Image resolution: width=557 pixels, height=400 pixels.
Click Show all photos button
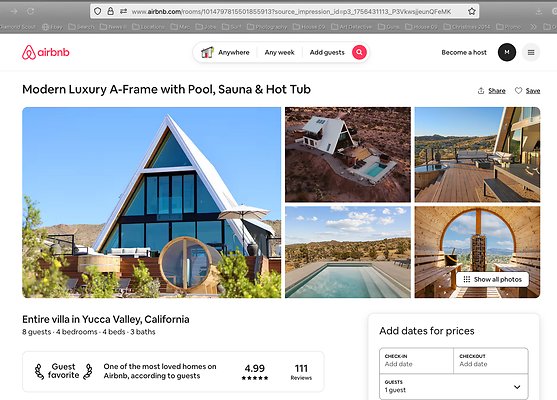(x=492, y=279)
